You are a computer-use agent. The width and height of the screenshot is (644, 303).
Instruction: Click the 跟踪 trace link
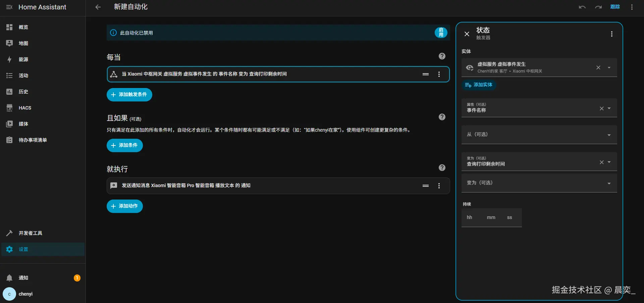tap(615, 7)
